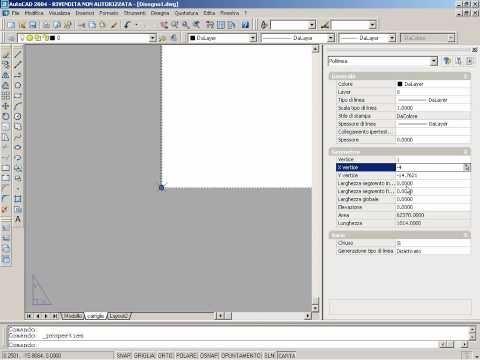480x360 pixels.
Task: Toggle ORTO mode in status bar
Action: [165, 356]
